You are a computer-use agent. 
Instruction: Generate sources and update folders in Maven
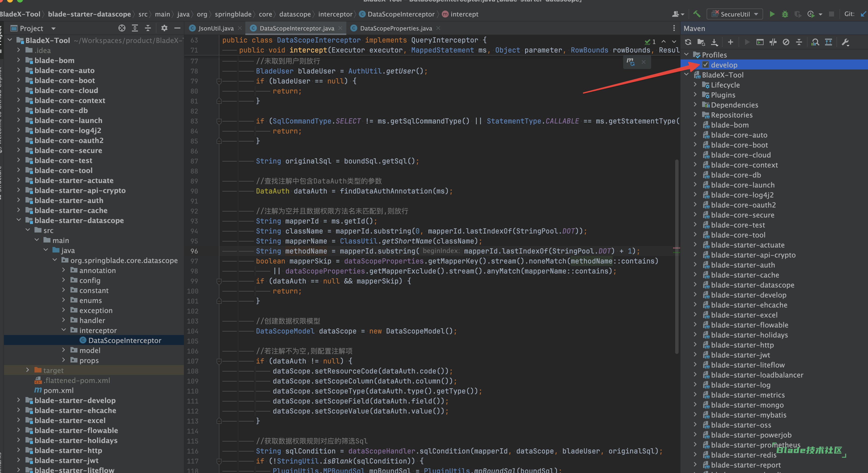click(701, 42)
